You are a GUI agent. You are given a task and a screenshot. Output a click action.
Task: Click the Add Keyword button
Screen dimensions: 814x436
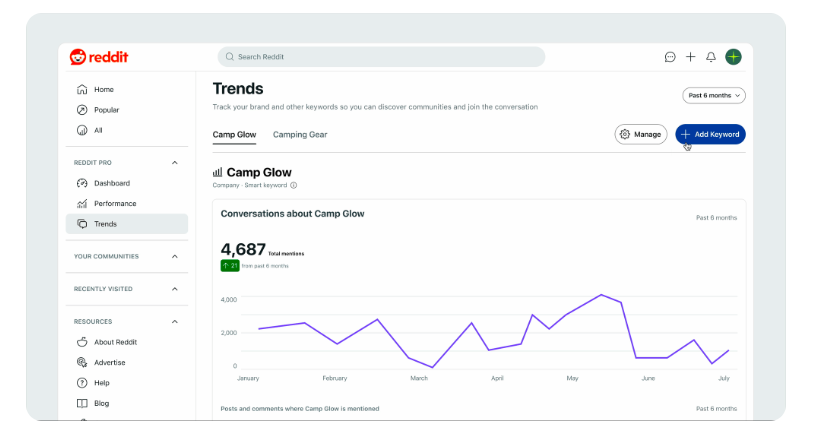[x=710, y=134]
